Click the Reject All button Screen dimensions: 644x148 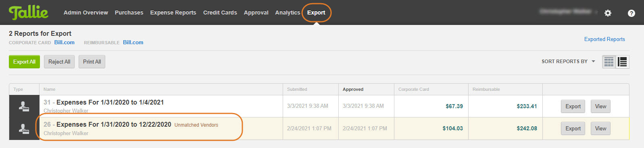59,62
